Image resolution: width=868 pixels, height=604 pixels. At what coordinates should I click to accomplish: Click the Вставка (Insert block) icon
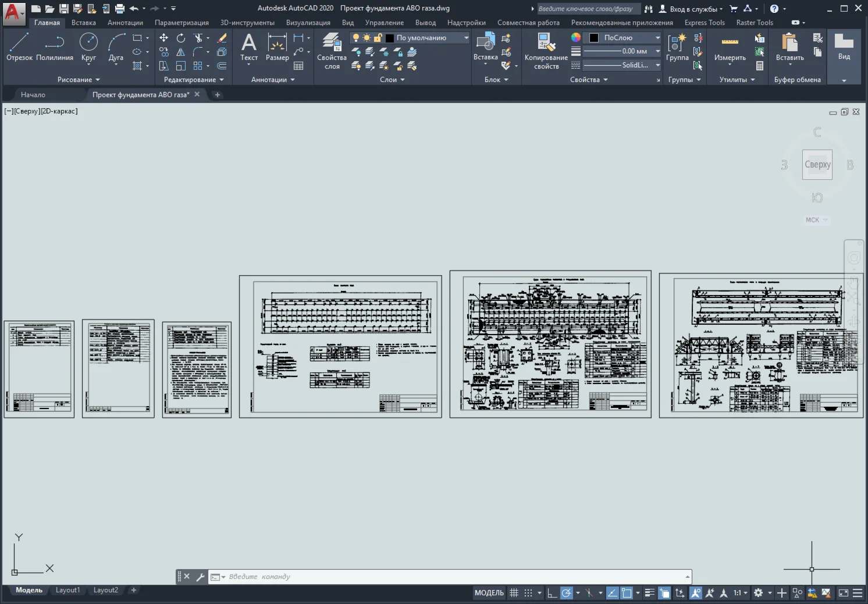tap(485, 47)
